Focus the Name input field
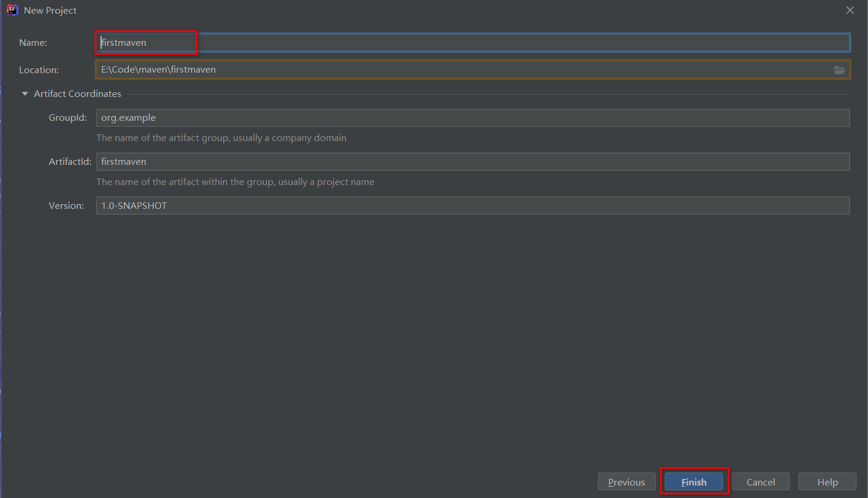868x498 pixels. pyautogui.click(x=473, y=42)
